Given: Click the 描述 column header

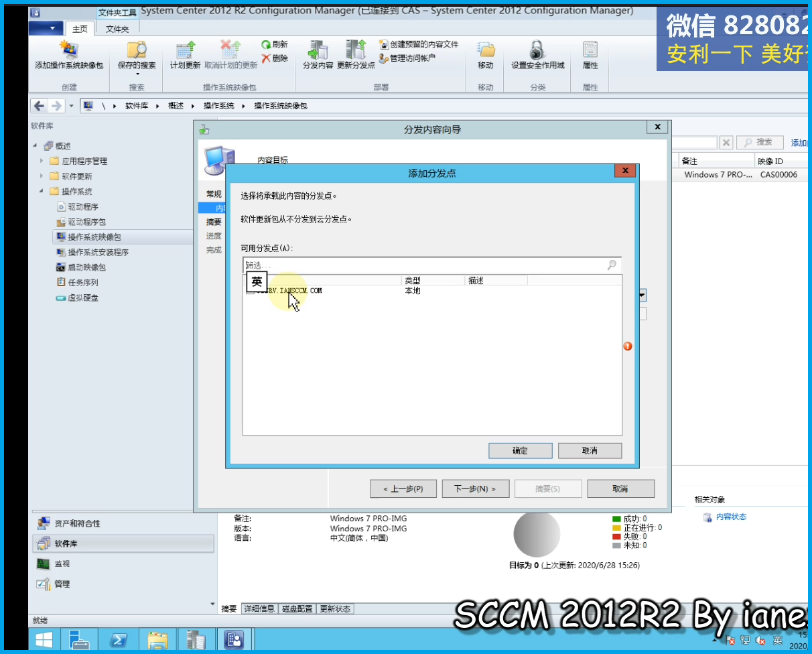Looking at the screenshot, I should [496, 281].
